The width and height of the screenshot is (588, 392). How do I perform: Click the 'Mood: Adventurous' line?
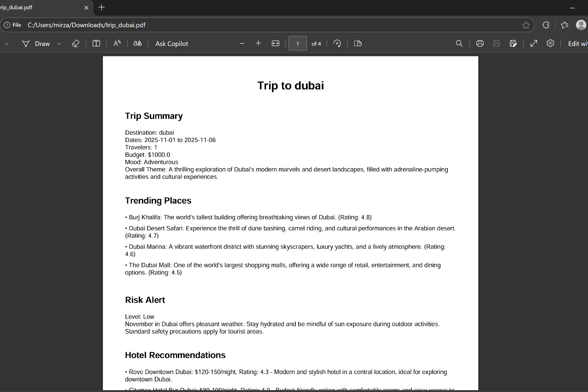pyautogui.click(x=152, y=162)
